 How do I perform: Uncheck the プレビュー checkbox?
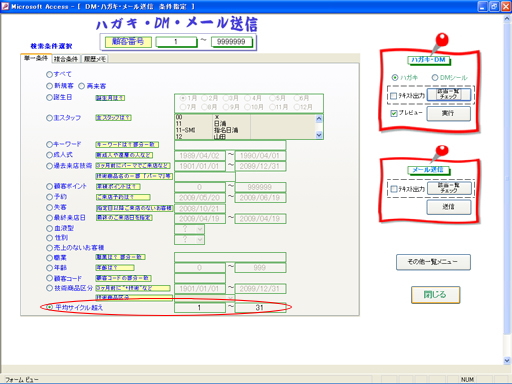(394, 113)
